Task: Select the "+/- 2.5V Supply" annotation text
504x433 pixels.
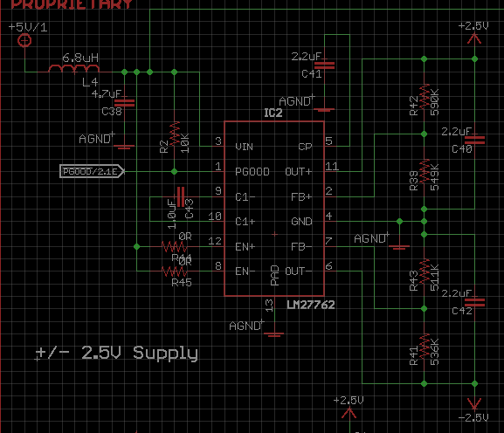Action: tap(116, 353)
